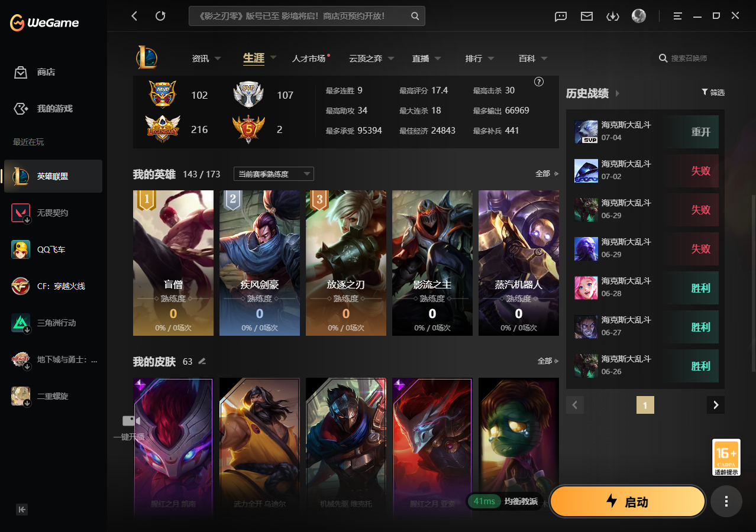This screenshot has width=756, height=532.
Task: Open the 蒸汽机器人 hero card
Action: (519, 263)
